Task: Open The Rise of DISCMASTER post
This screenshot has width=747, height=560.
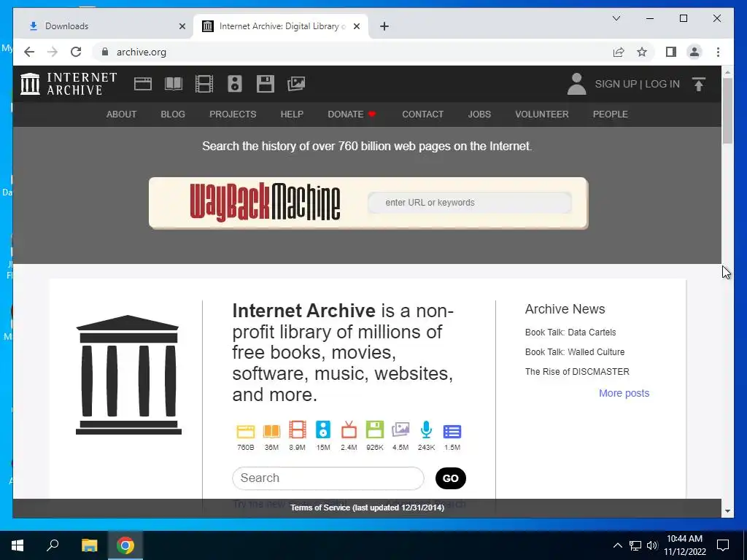Action: (577, 371)
